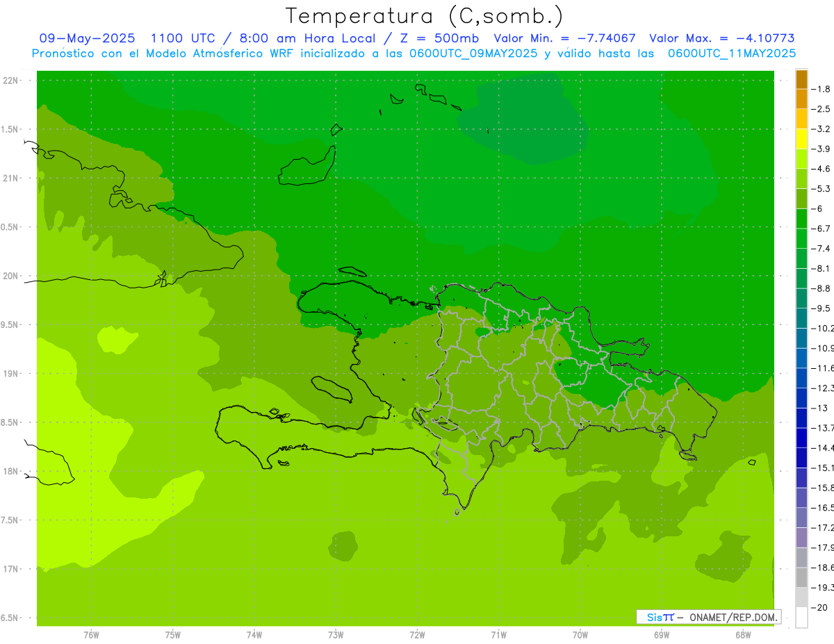Click the 'Temperatura (C,somb.)' chart title
The height and width of the screenshot is (644, 834).
click(425, 16)
